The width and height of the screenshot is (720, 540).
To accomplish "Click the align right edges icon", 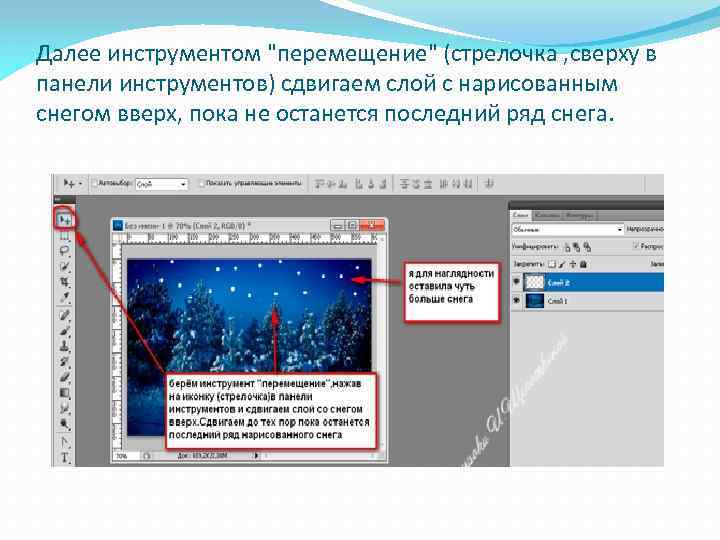I will tap(383, 184).
